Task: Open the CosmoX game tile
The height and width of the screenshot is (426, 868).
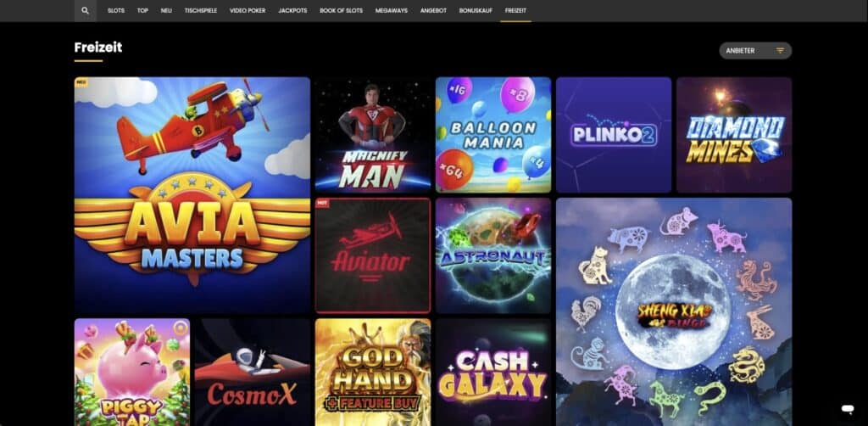Action: tap(253, 373)
